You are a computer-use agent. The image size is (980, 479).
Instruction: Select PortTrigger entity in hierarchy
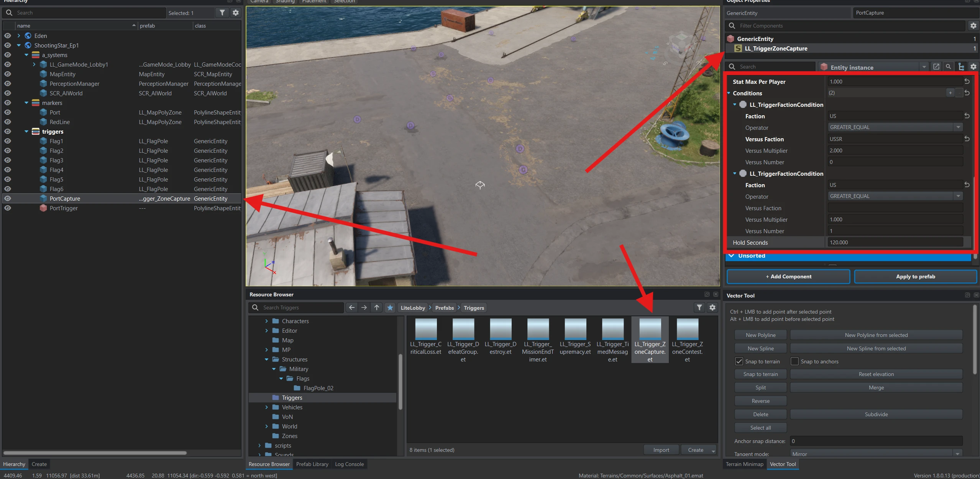[64, 208]
